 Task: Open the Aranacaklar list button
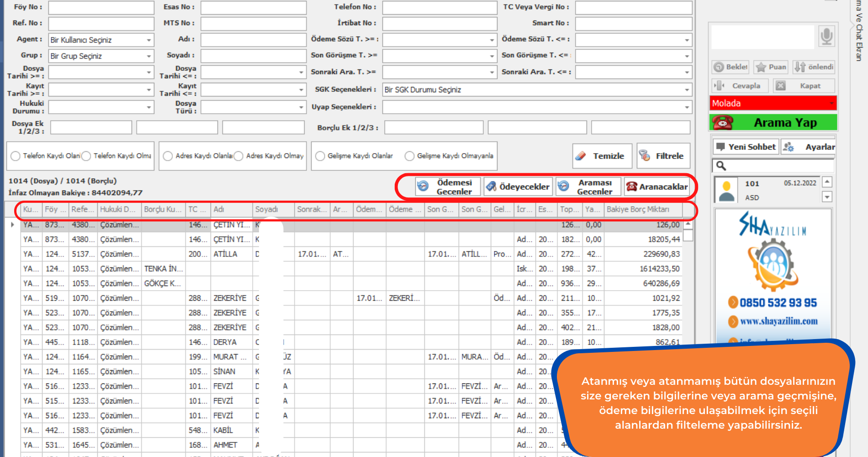(656, 186)
